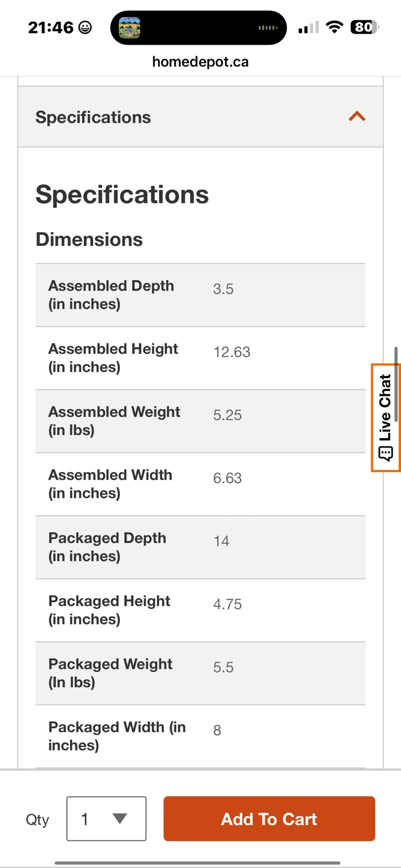Tap the Dynamic Island audio waveform icon
Viewport: 401px width, 868px height.
coord(268,28)
